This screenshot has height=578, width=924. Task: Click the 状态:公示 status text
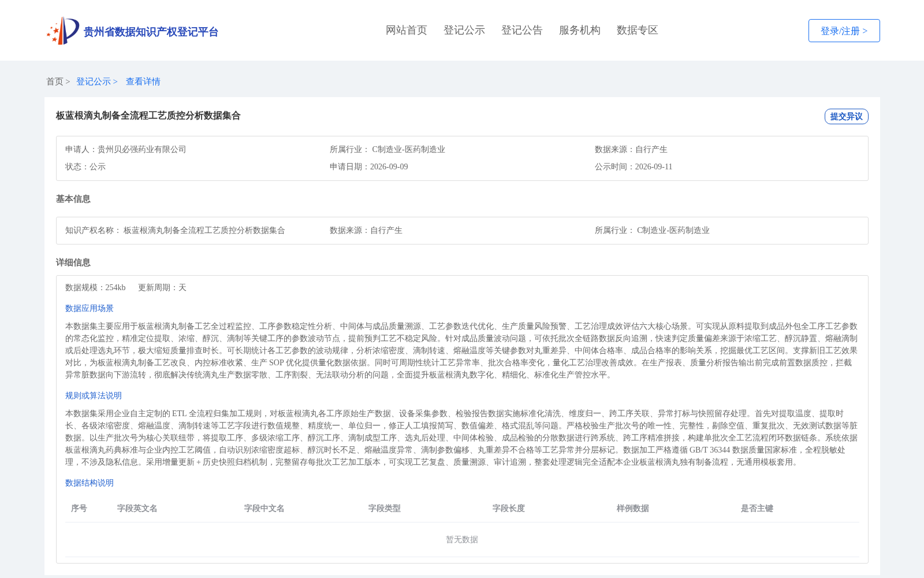[85, 166]
